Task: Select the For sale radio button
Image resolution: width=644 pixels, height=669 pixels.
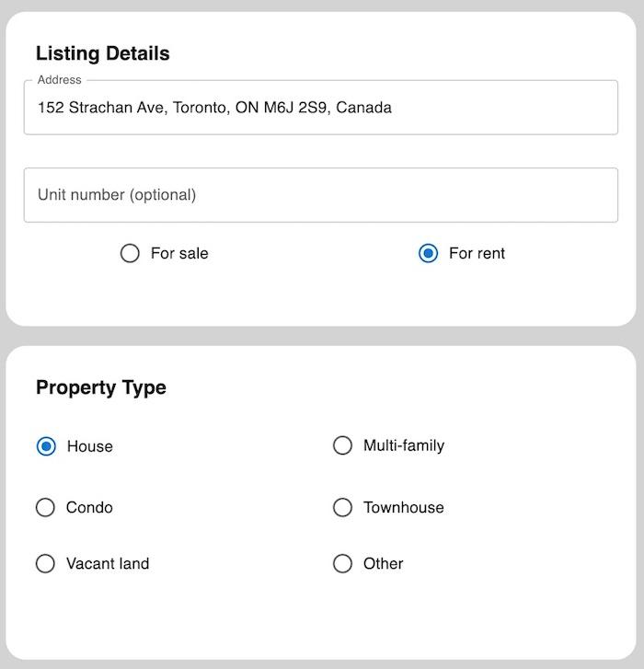Action: tap(130, 253)
